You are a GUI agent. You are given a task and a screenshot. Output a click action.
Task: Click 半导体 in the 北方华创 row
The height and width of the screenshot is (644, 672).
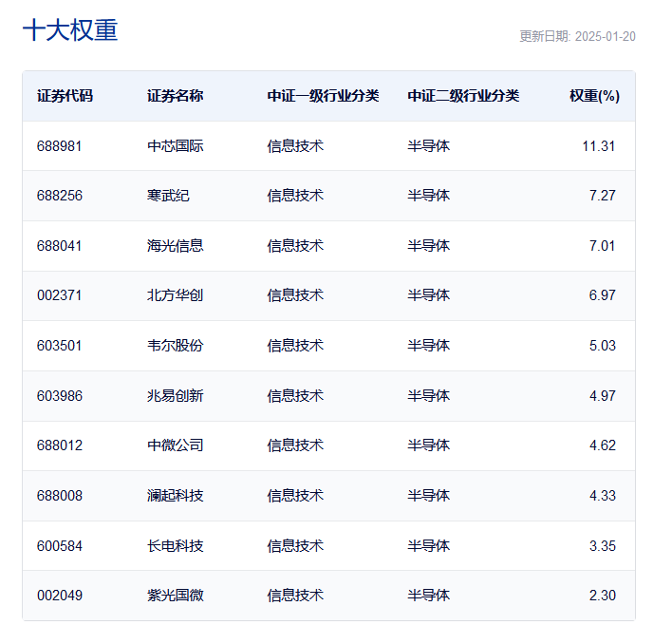point(429,295)
